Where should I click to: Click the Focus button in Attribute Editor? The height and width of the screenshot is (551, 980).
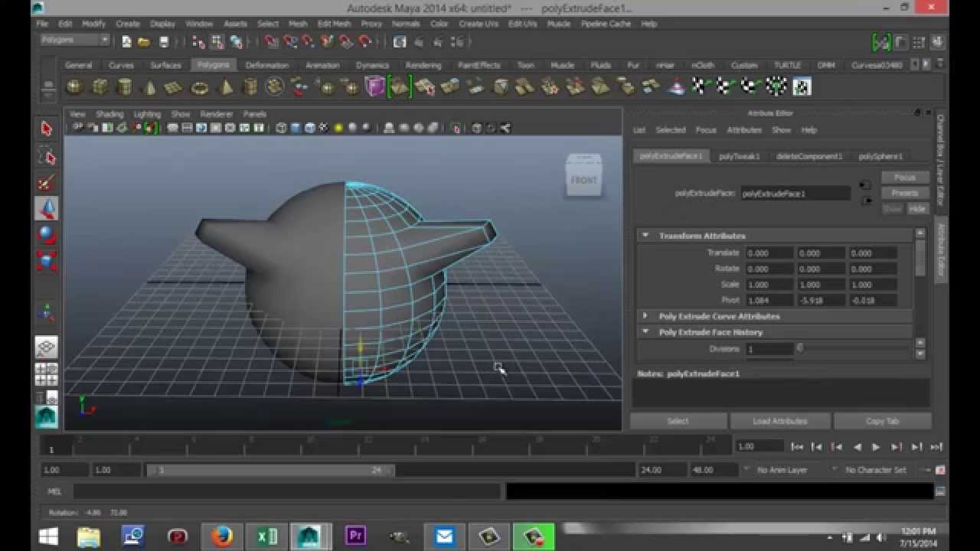(x=905, y=178)
